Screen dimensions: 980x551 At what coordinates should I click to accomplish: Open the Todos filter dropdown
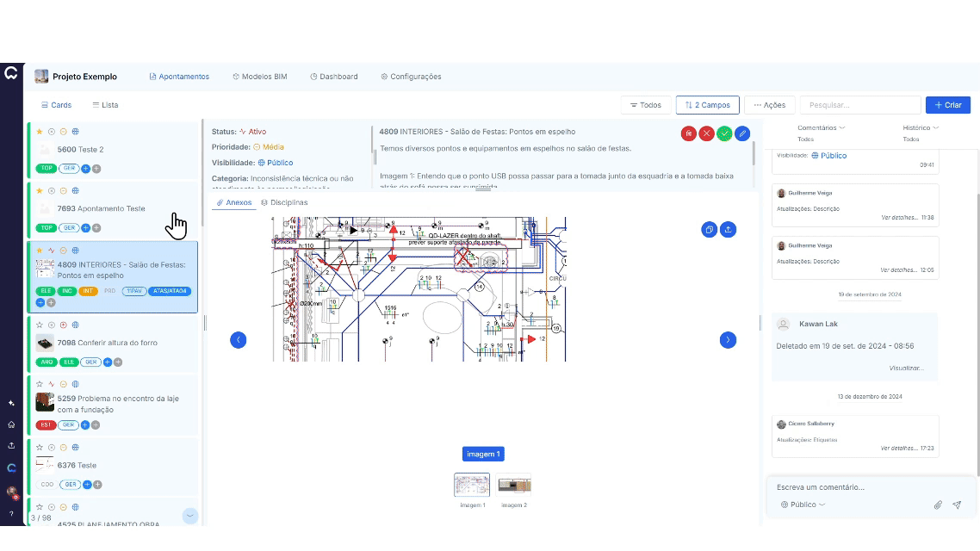pos(646,105)
